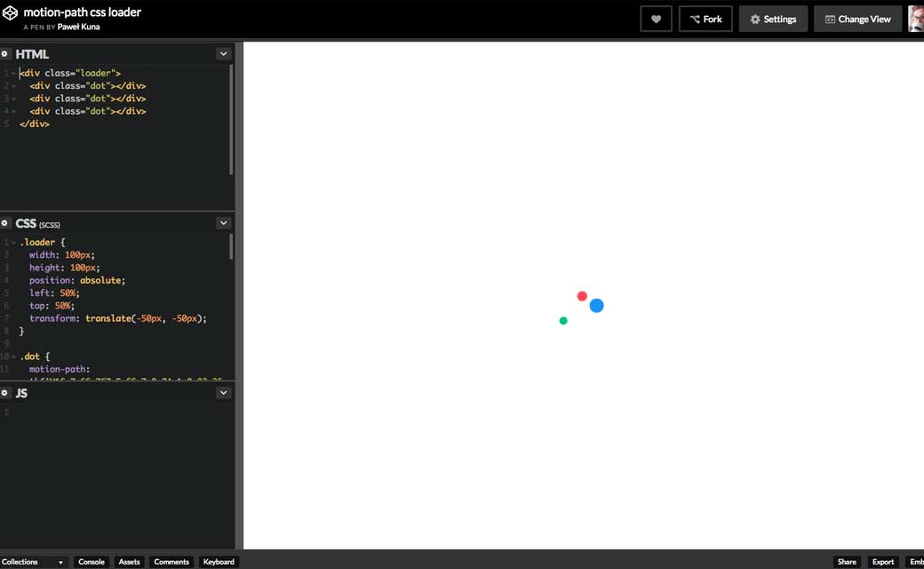Open JS editor settings gear
The width and height of the screenshot is (924, 569).
click(4, 392)
